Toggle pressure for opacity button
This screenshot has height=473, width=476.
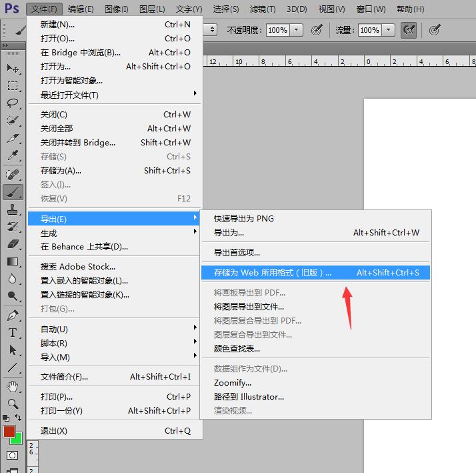[x=317, y=30]
